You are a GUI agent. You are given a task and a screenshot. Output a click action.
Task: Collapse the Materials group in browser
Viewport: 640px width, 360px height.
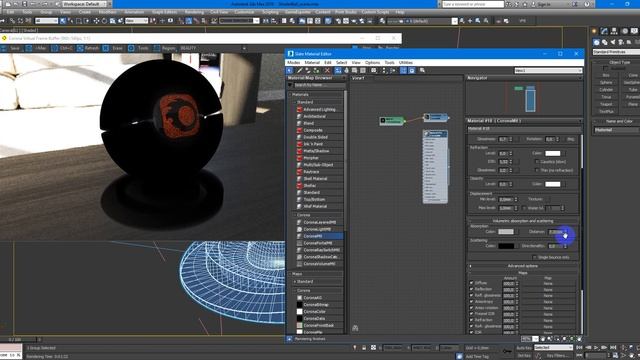(291, 95)
